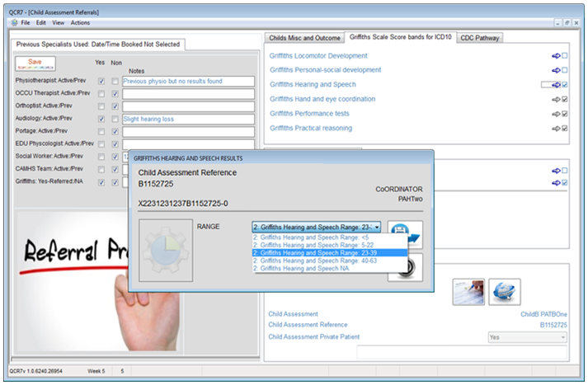Click the arrow icon beside Griffiths Personal-social development

556,70
